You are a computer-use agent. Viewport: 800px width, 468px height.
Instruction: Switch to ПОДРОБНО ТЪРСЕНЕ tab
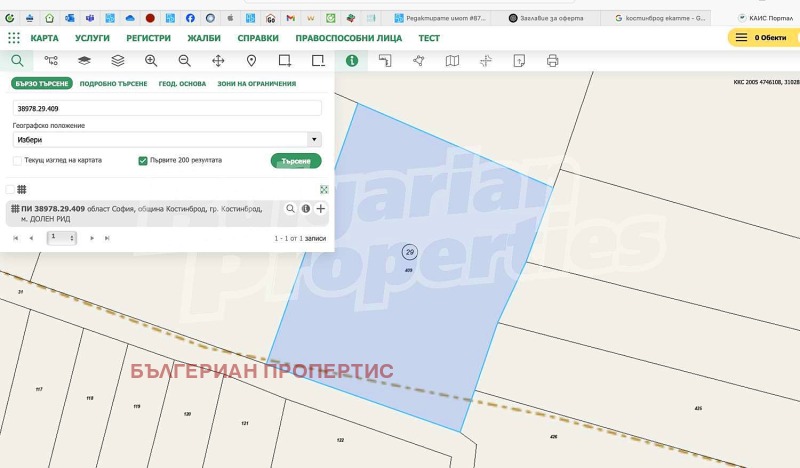tap(113, 83)
